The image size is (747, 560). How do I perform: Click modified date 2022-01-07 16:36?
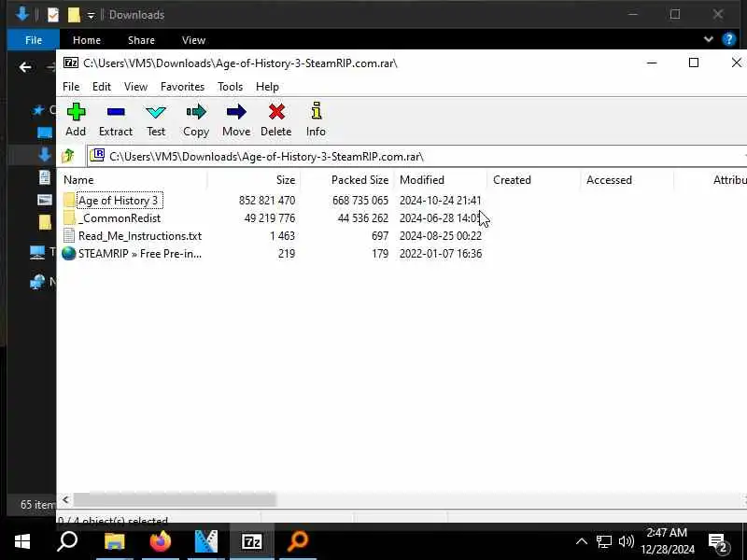(x=441, y=253)
